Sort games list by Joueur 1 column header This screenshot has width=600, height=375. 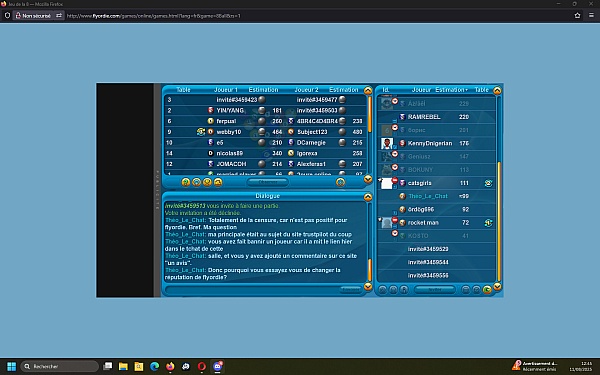click(x=226, y=90)
